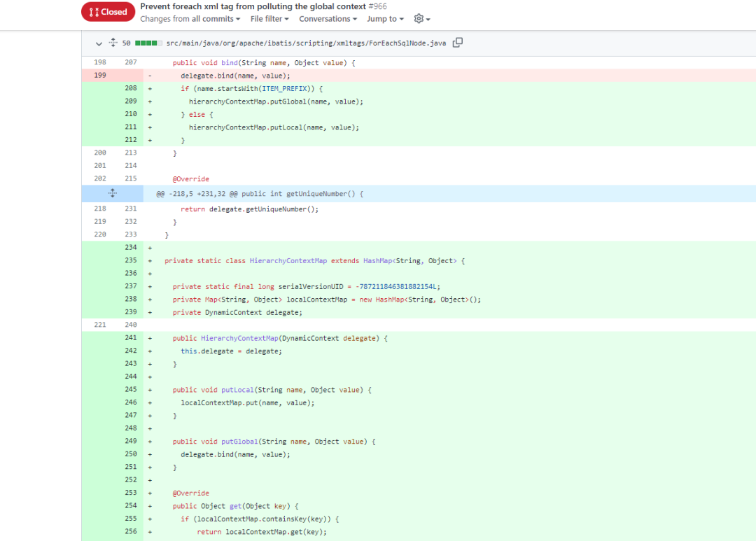Click the removed code delegate.bind(name, value) on line 199
Screen dimensions: 756x541
pyautogui.click(x=235, y=76)
